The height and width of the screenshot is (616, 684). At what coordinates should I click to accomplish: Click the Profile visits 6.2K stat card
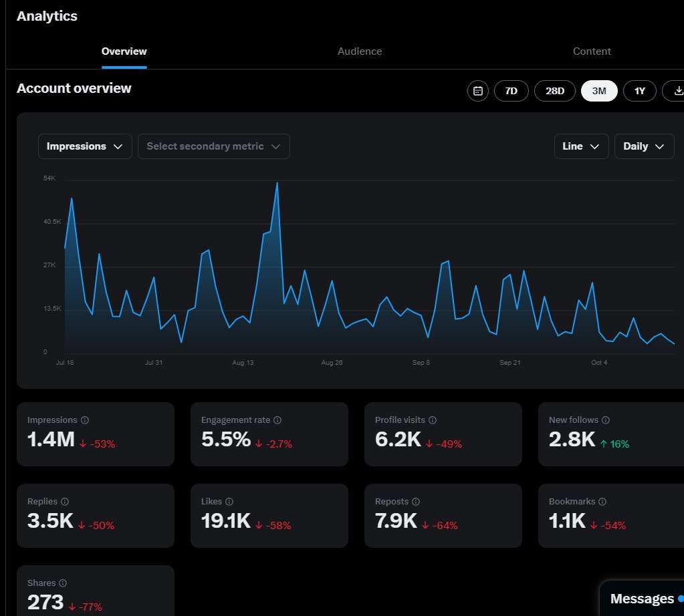click(443, 434)
